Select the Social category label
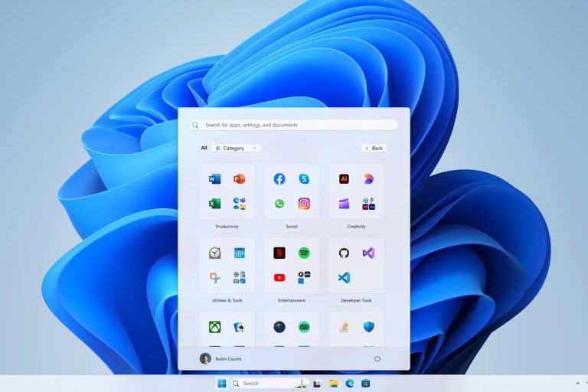The width and height of the screenshot is (588, 392). coord(292,227)
